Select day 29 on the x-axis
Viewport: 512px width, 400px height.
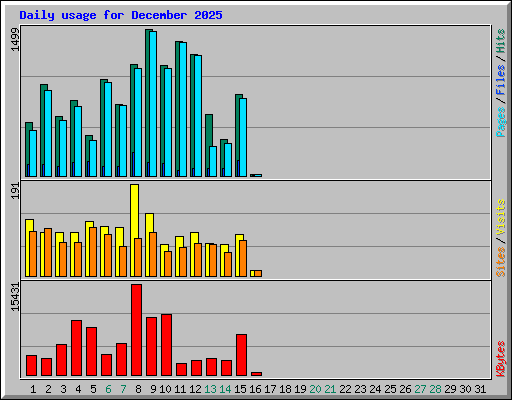click(x=450, y=389)
